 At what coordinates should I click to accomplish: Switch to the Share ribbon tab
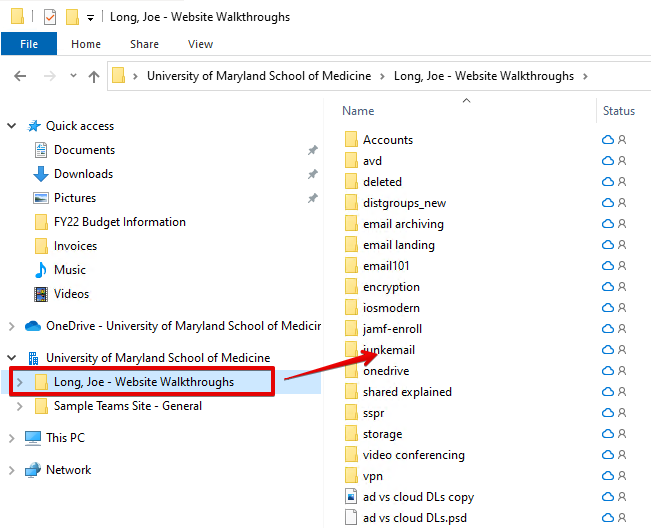144,44
